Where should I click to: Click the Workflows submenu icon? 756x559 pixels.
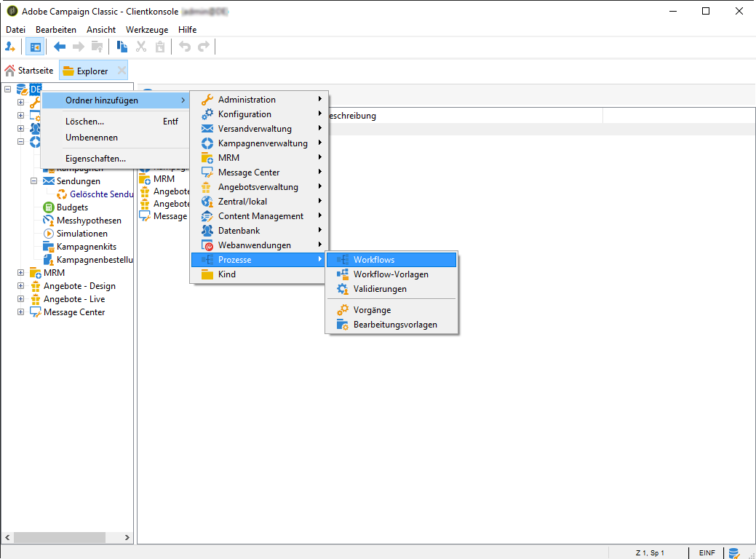click(342, 260)
